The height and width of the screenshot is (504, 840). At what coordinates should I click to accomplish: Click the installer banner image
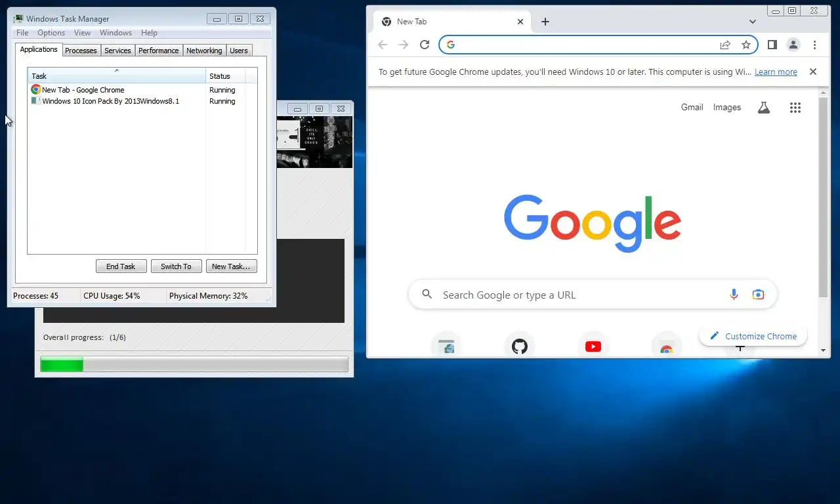point(314,142)
